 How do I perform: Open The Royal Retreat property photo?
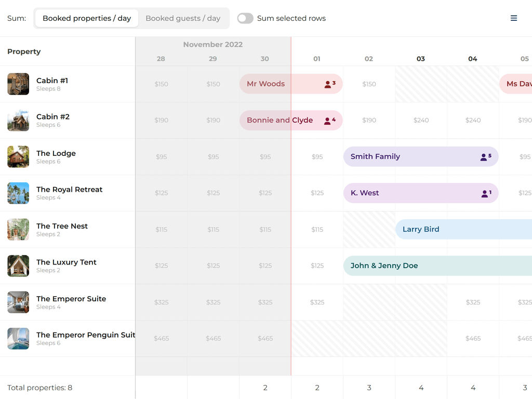pyautogui.click(x=18, y=193)
